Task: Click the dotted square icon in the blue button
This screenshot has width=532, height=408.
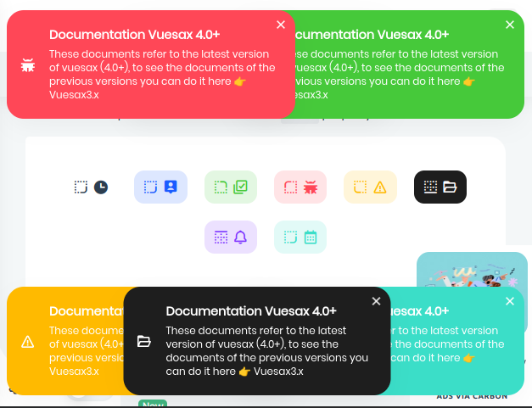Action: (x=150, y=187)
